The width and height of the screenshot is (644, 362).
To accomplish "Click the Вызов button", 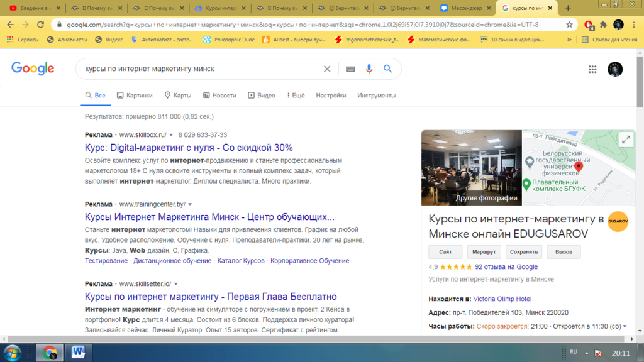I will [x=563, y=252].
